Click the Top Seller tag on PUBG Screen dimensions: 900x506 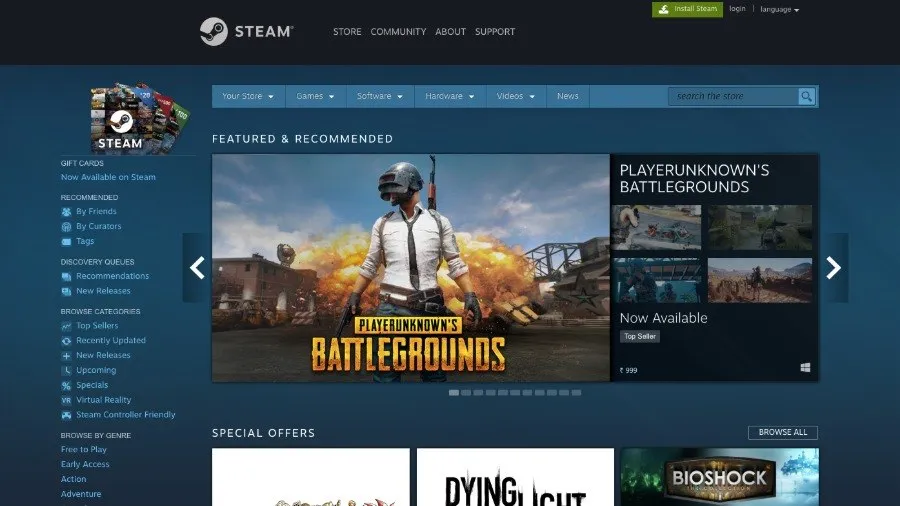click(639, 337)
